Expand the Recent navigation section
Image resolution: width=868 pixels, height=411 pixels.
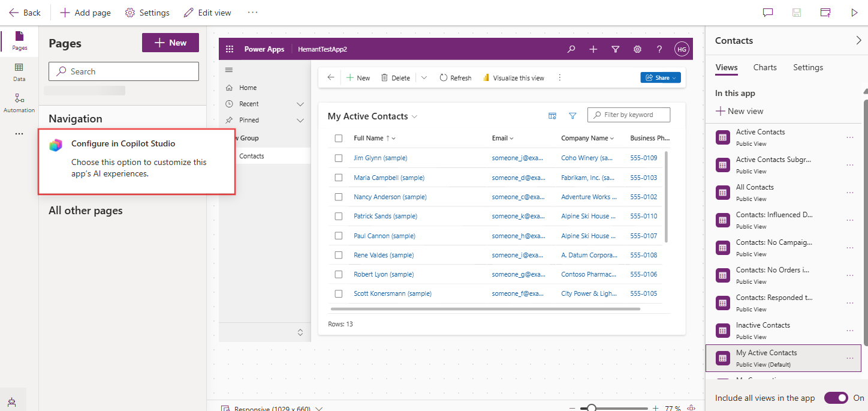click(300, 104)
